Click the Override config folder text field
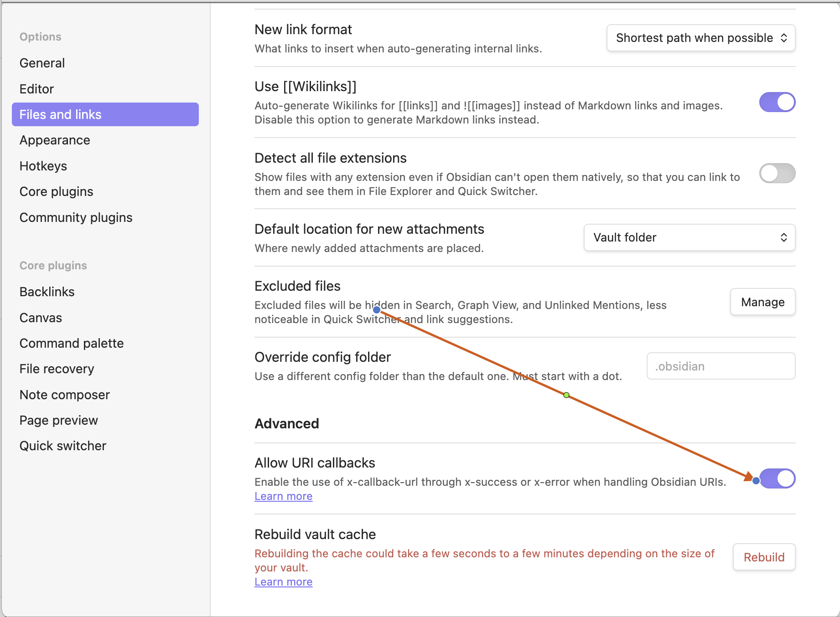 pos(721,366)
